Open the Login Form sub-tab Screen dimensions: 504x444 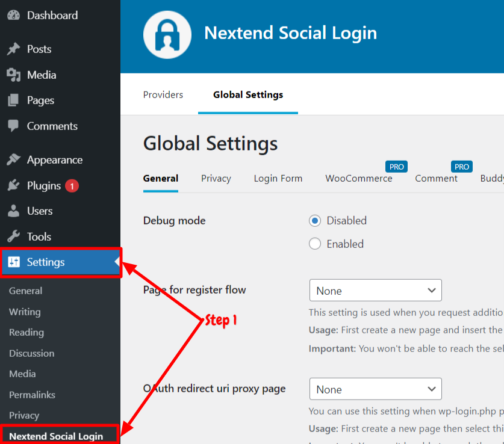click(x=278, y=179)
